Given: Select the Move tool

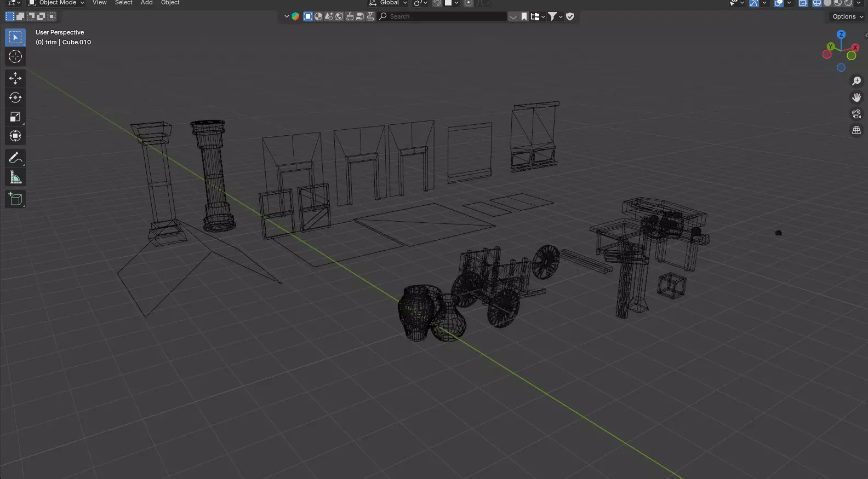Looking at the screenshot, I should [x=15, y=78].
